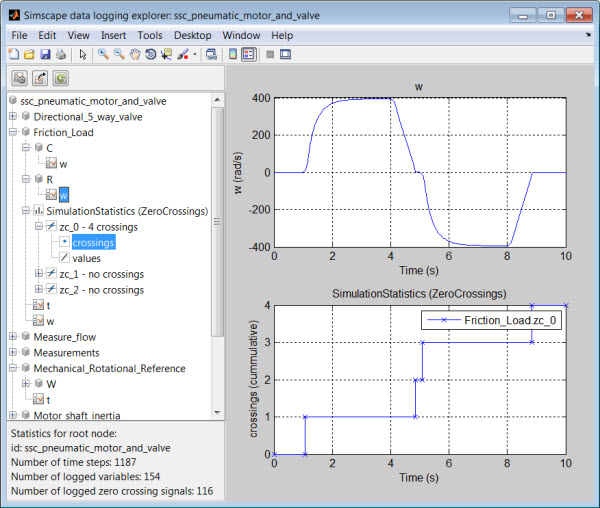Activate the Rotate 3D tool
The height and width of the screenshot is (508, 600).
click(151, 54)
